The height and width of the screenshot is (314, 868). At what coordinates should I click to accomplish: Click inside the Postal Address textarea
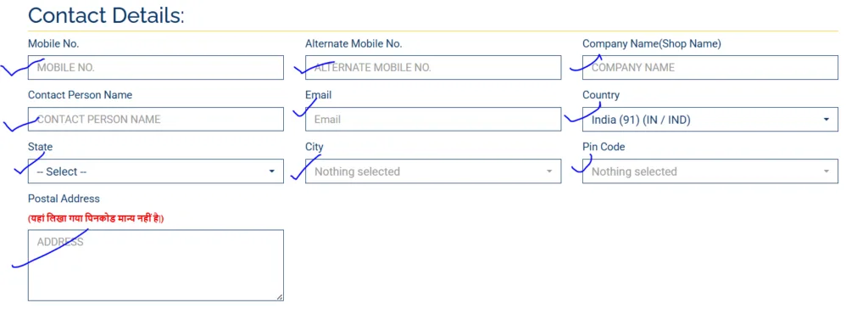point(156,266)
